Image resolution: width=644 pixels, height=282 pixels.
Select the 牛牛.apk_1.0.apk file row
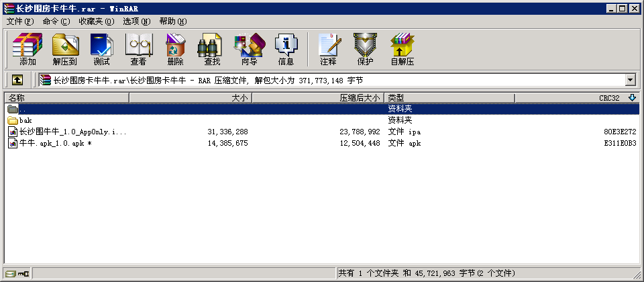[54, 143]
